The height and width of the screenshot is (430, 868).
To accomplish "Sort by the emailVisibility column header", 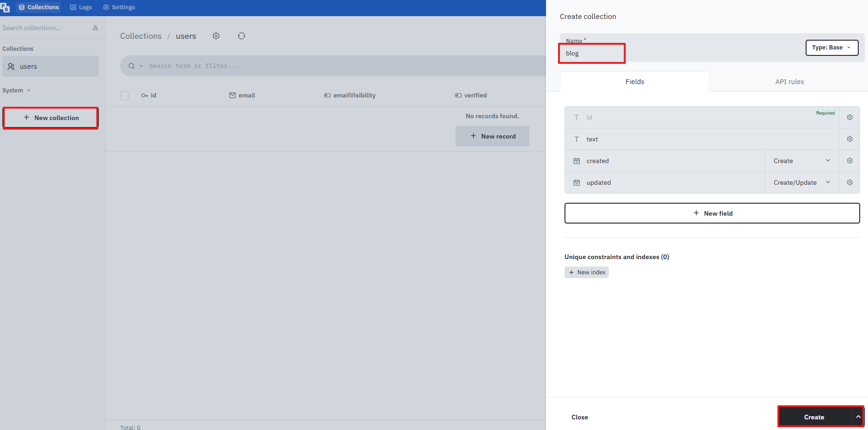I will 350,95.
